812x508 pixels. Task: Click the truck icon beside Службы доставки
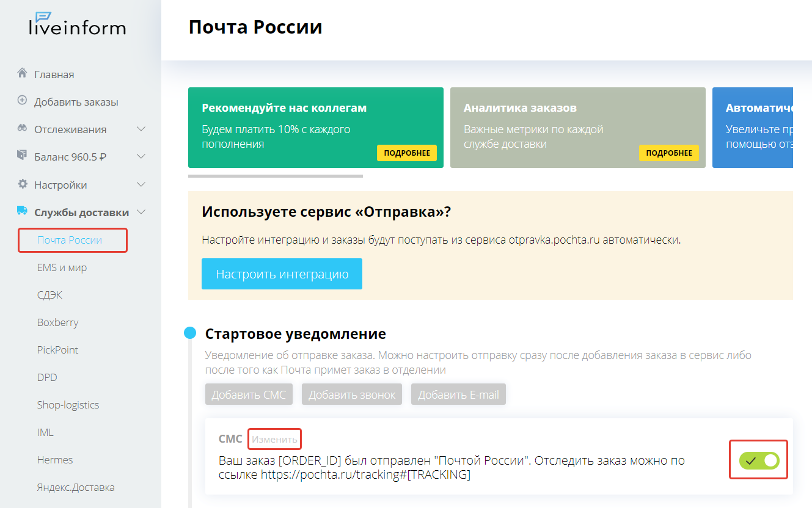23,211
